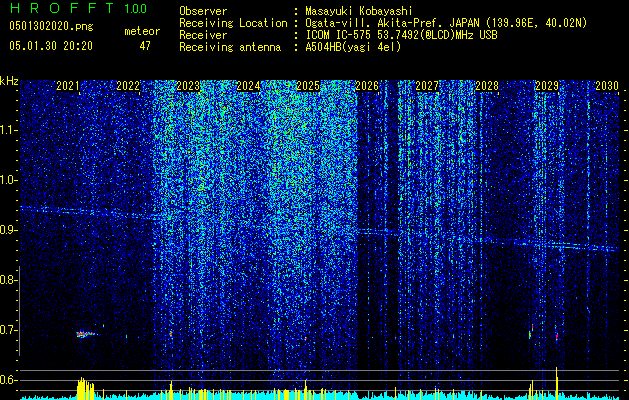
Task: Click the kHz axis unit label
Action: point(9,81)
